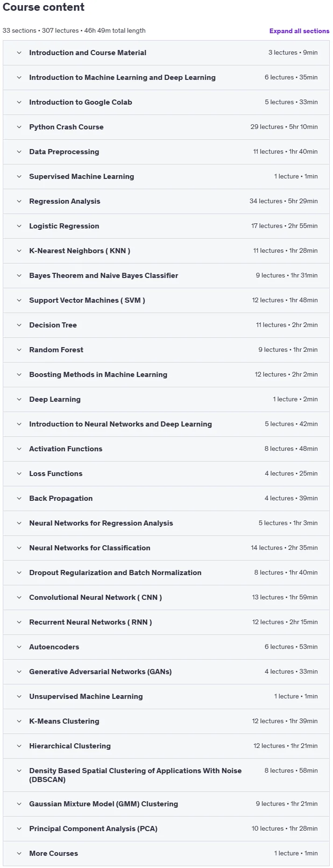Expand the Python Crash Course chevron

pyautogui.click(x=19, y=127)
